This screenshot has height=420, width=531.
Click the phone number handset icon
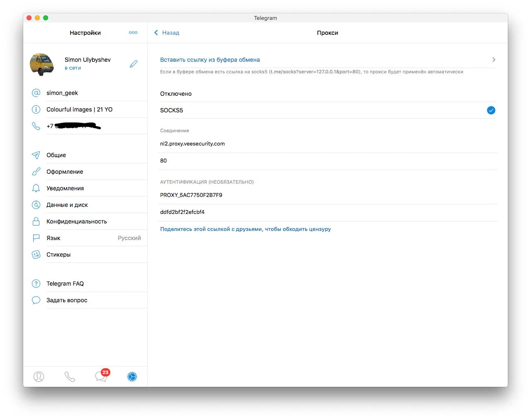(36, 126)
